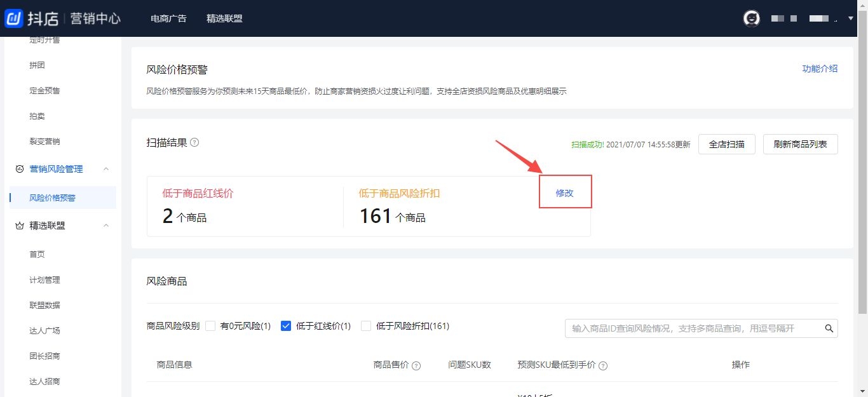This screenshot has height=397, width=868.
Task: Uncheck the 低于红线价(1) checkbox
Action: pos(286,326)
